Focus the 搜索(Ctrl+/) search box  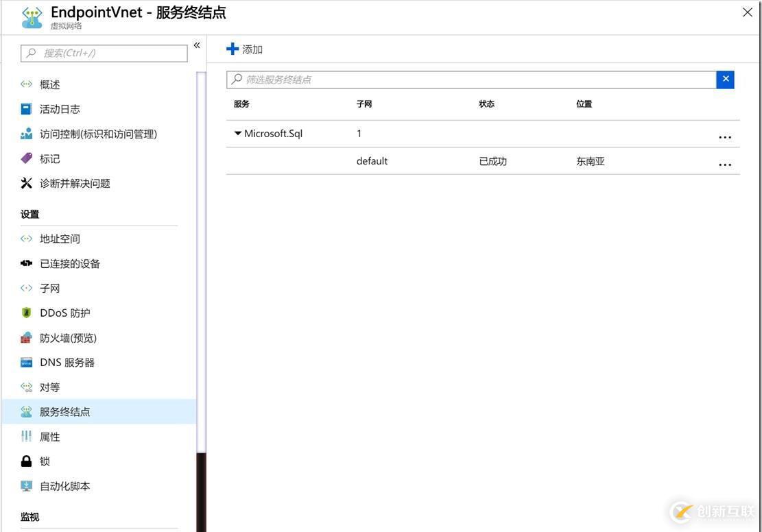(x=104, y=53)
